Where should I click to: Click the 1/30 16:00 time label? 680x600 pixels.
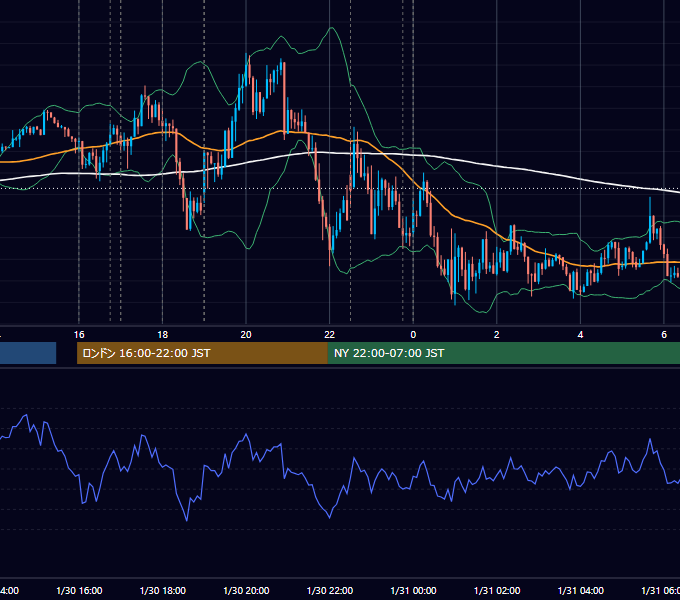pos(79,590)
